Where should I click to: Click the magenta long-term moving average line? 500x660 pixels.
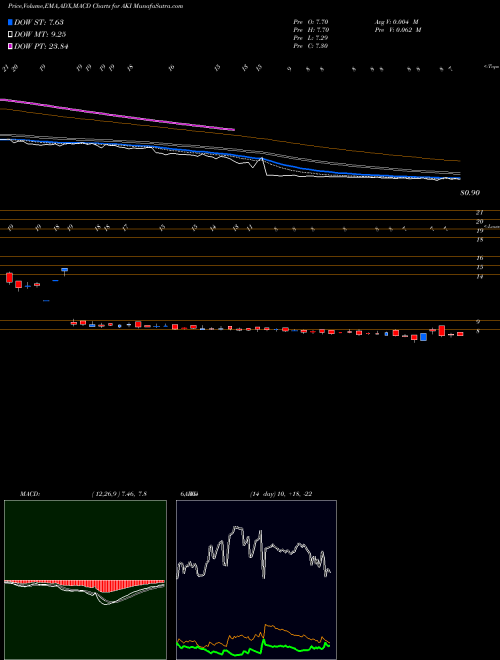click(117, 114)
